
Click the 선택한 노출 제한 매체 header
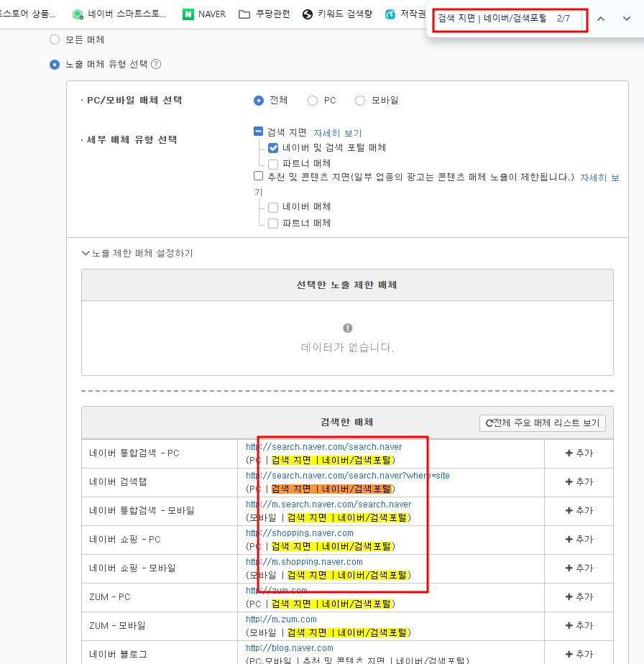click(x=347, y=285)
